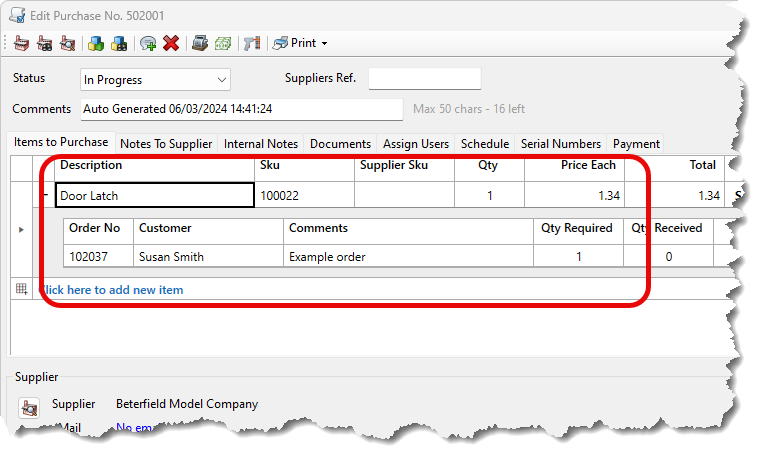This screenshot has height=459, width=768.
Task: Click the Suppliers Ref. input field
Action: [x=424, y=79]
